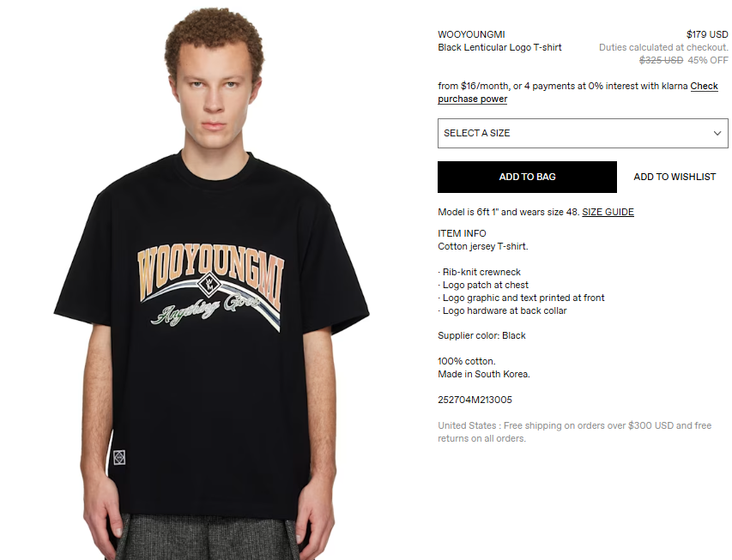Click the Duties calculated at checkout text
Image resolution: width=732 pixels, height=560 pixels.
coord(663,48)
